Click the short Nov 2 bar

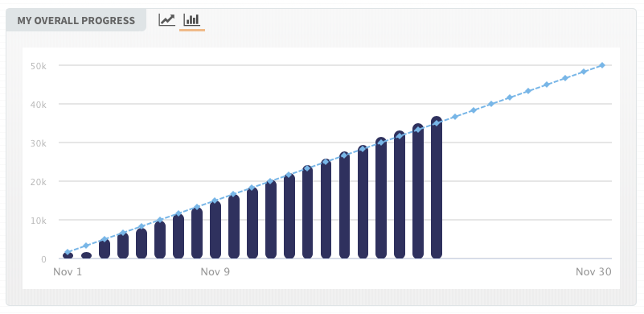[86, 255]
